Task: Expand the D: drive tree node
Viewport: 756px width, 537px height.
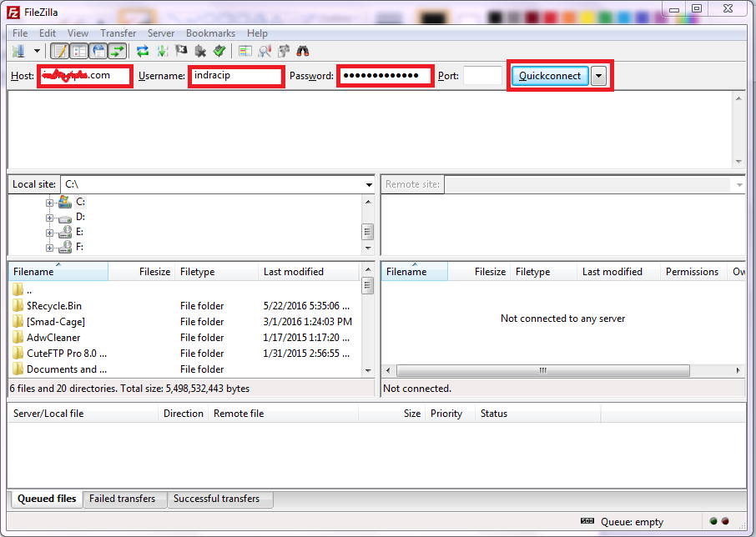Action: click(49, 218)
